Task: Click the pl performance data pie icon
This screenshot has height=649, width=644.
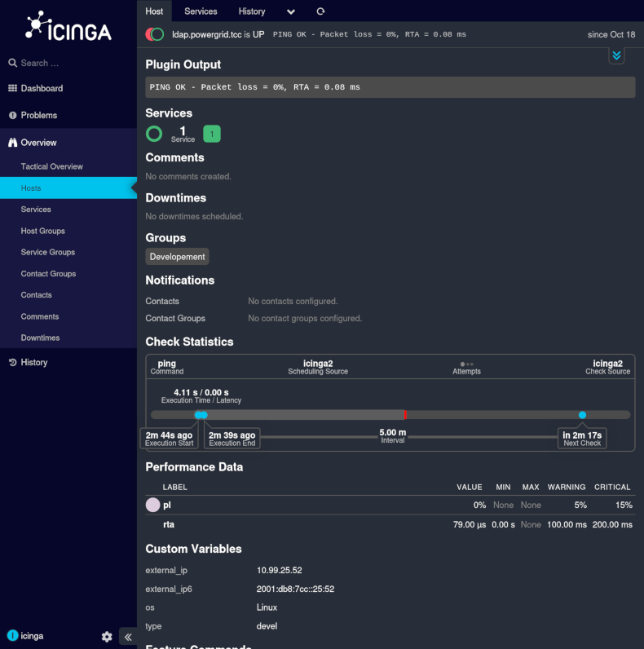Action: (x=152, y=505)
